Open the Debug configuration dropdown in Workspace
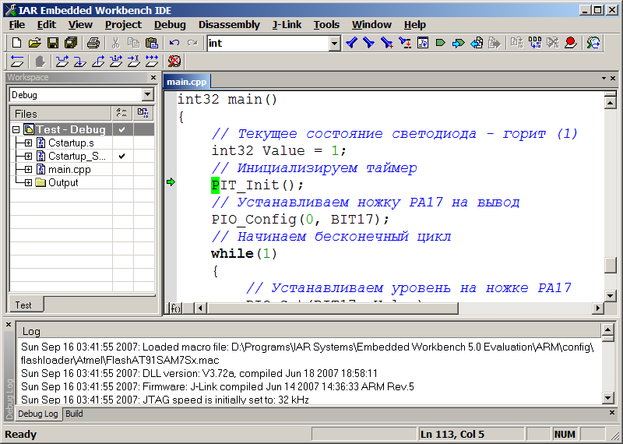Screen dimensions: 623x444 (x=146, y=95)
